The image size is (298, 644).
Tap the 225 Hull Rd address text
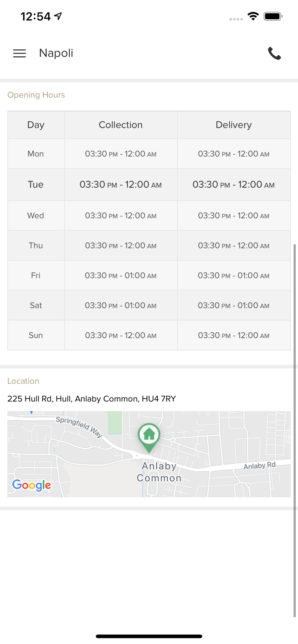click(92, 399)
